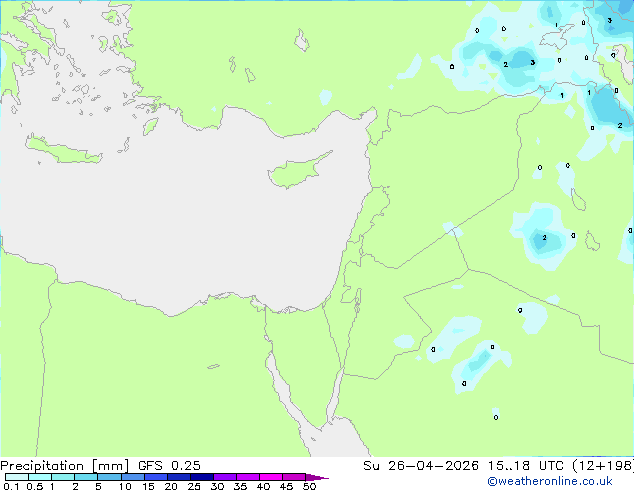Click the '15..18 UTC' time label
The image size is (634, 490).
coord(525,466)
